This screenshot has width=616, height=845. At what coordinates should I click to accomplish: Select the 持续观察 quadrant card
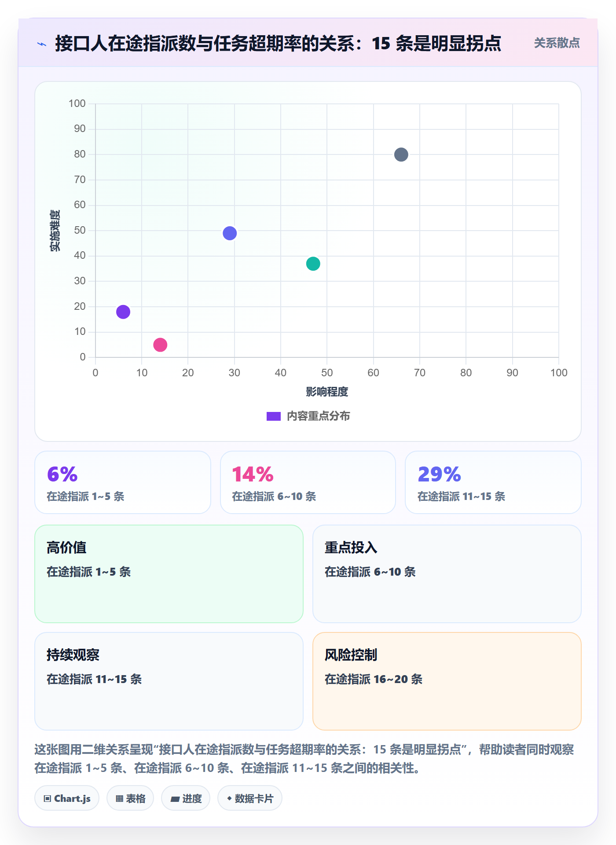tap(169, 681)
